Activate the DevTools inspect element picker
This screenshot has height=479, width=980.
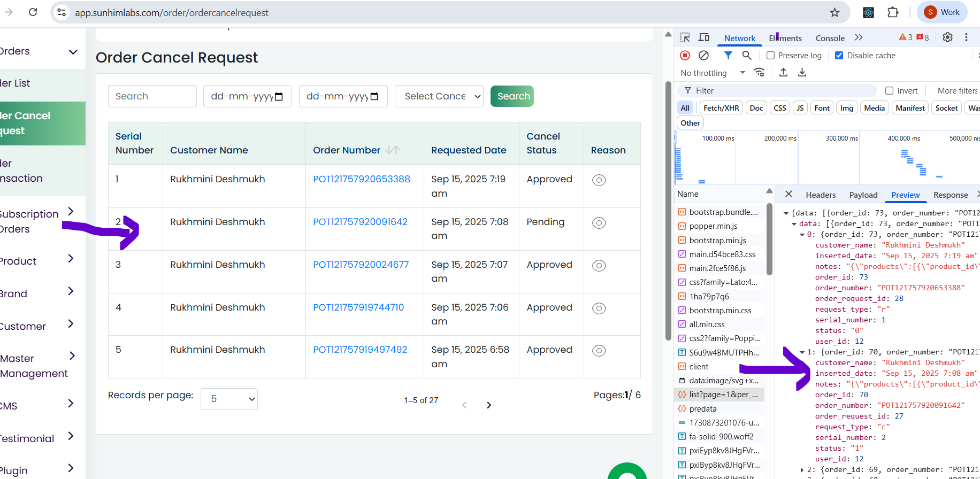coord(685,37)
